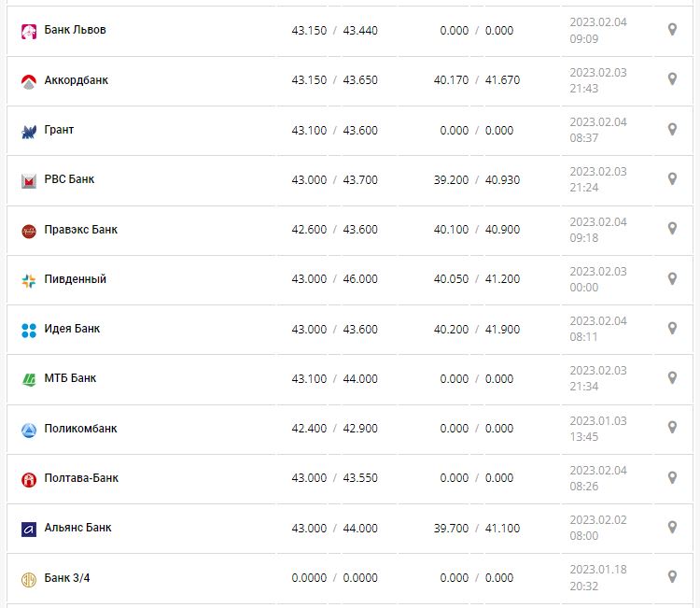Click the Аккордбанк red logo icon

(28, 81)
